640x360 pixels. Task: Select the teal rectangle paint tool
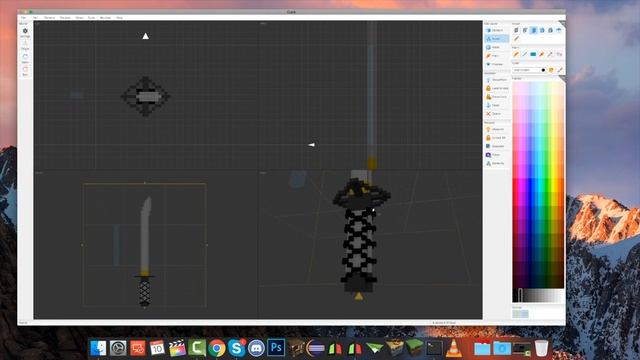click(x=533, y=54)
